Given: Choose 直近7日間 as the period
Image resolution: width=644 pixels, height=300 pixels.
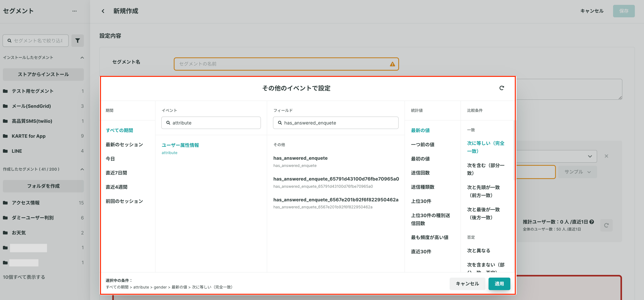Looking at the screenshot, I should point(116,173).
